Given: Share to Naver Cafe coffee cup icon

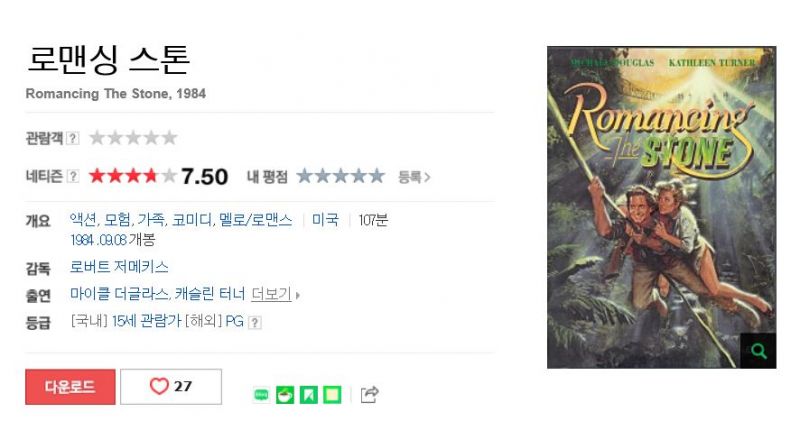Looking at the screenshot, I should click(285, 395).
